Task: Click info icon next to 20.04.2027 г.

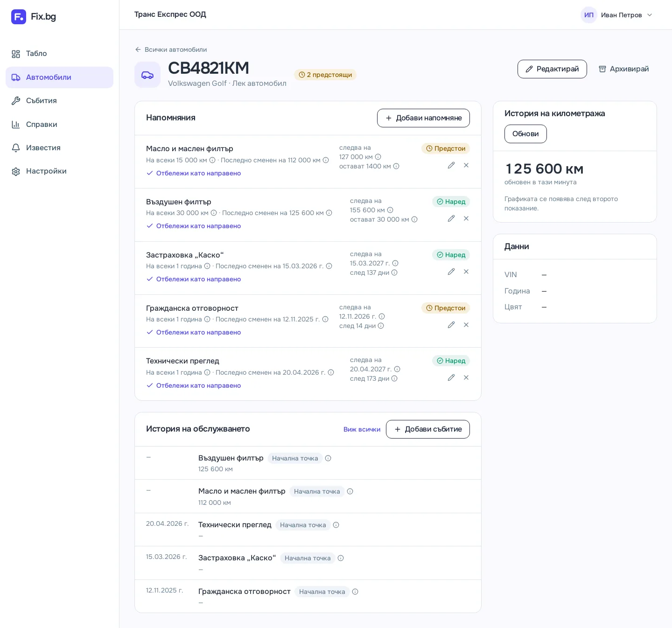Action: coord(397,369)
